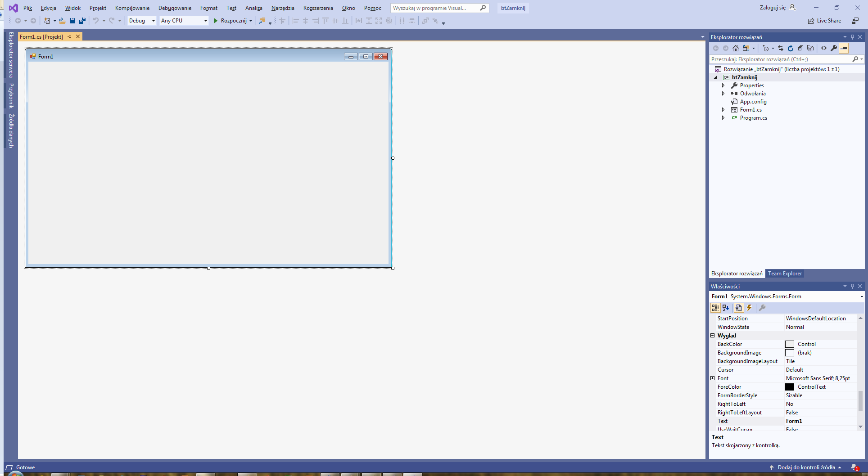The height and width of the screenshot is (476, 868).
Task: Save the current file via floppy icon
Action: click(72, 21)
